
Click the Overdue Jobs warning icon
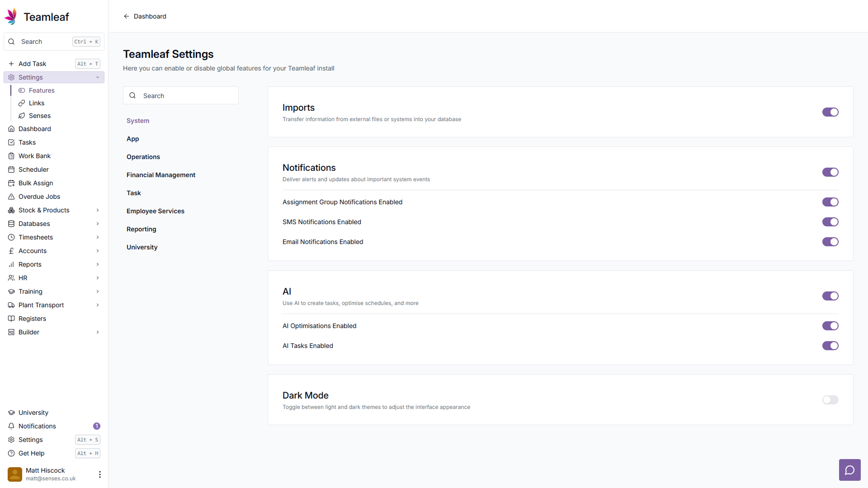click(x=11, y=197)
